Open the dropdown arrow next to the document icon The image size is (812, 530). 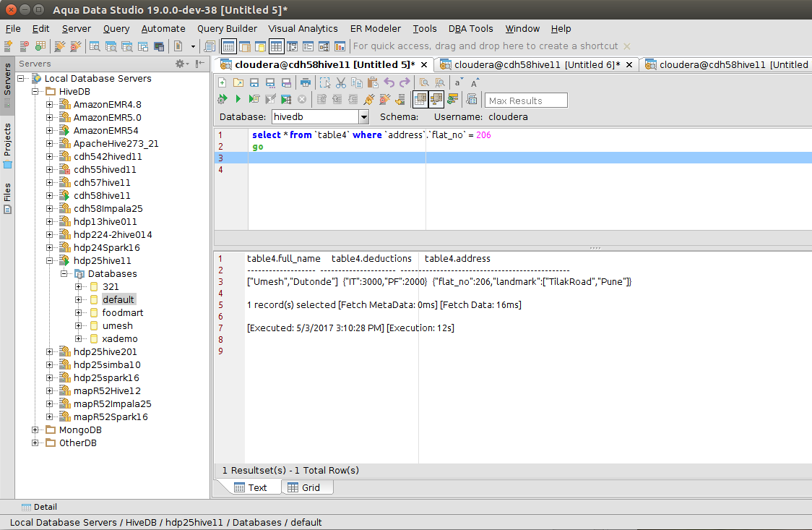193,46
